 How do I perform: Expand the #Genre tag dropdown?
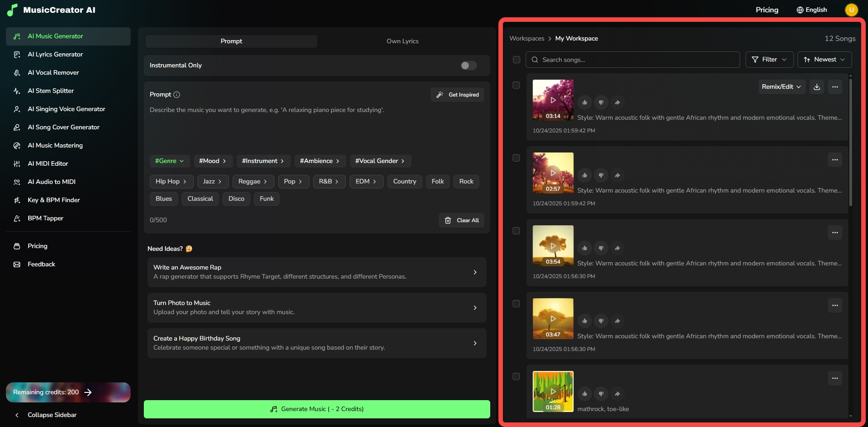(x=169, y=161)
